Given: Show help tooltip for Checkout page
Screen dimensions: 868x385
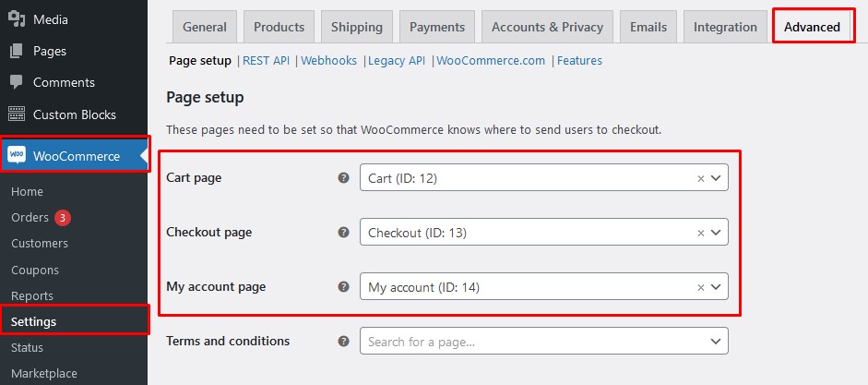Looking at the screenshot, I should 343,233.
